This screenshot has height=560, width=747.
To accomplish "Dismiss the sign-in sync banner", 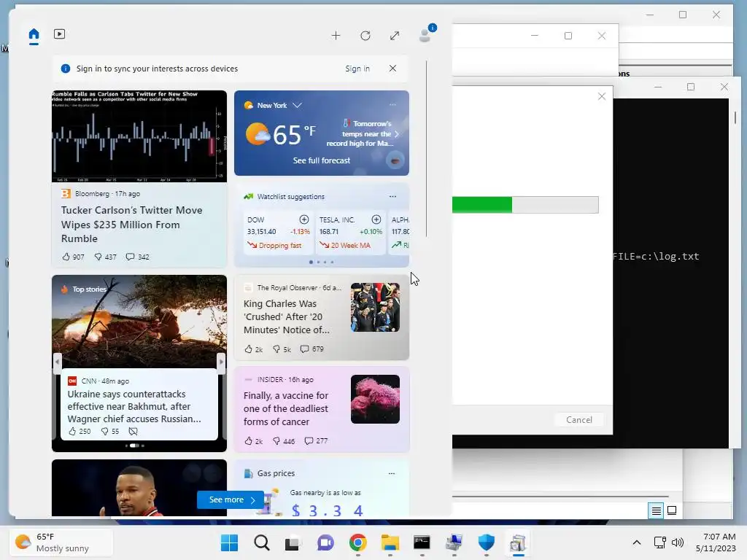I will [392, 68].
